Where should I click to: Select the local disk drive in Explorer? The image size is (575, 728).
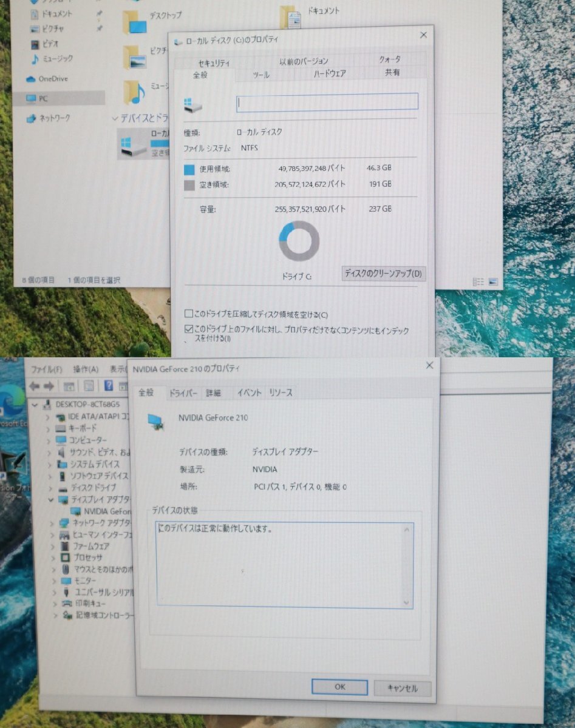point(143,143)
